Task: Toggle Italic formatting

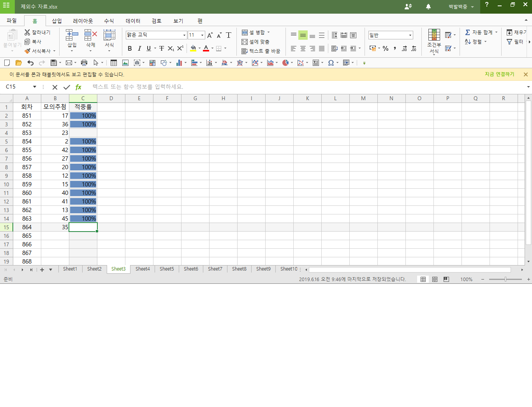Action: (x=139, y=48)
